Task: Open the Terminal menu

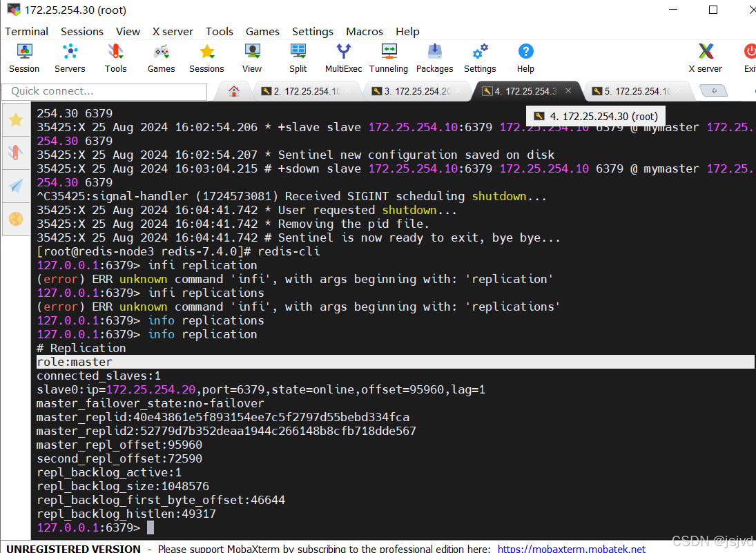Action: click(26, 31)
